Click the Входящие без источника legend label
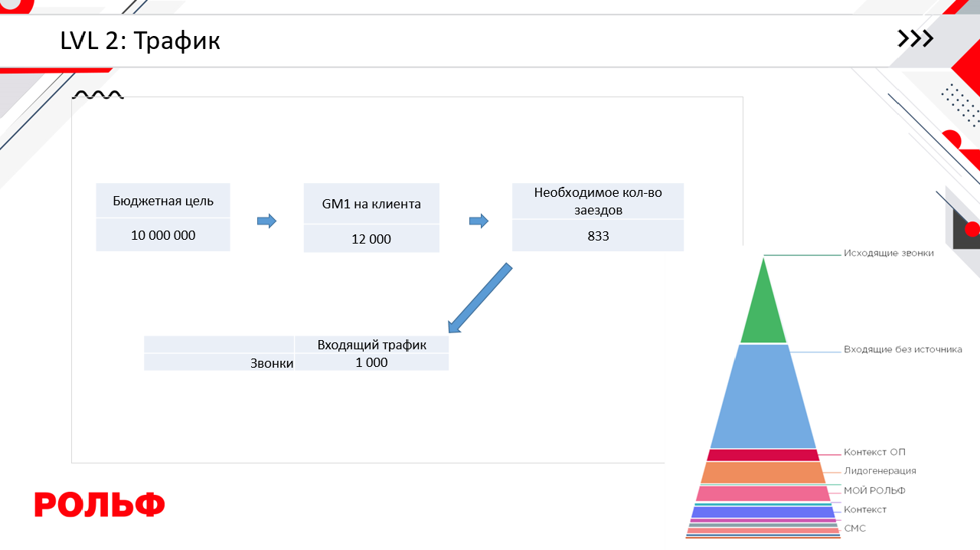The width and height of the screenshot is (980, 550). tap(902, 349)
